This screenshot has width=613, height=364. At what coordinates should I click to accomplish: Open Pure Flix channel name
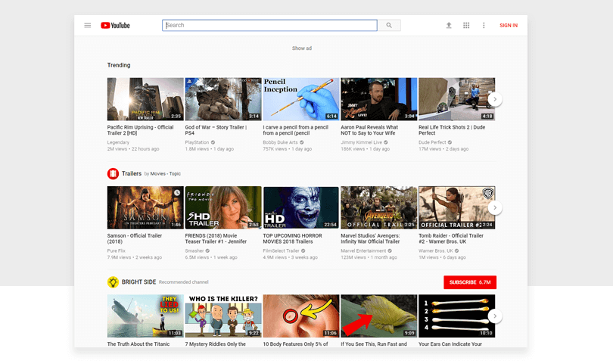[116, 250]
